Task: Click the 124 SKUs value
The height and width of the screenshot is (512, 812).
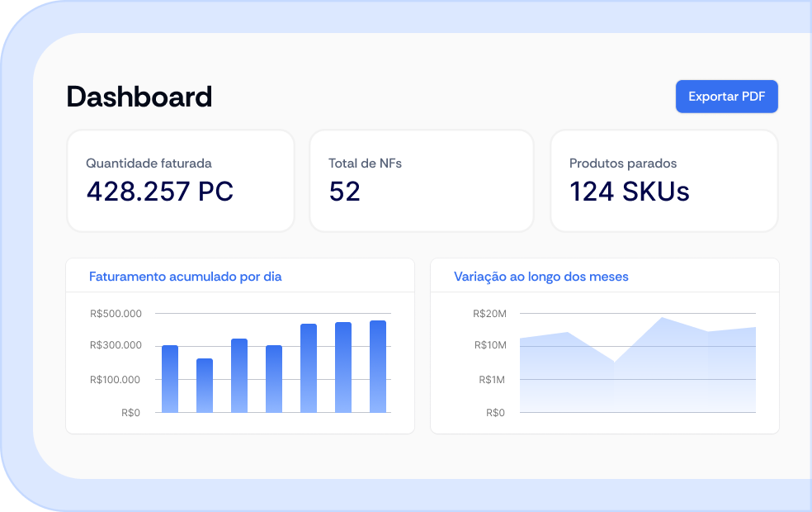Action: point(629,192)
